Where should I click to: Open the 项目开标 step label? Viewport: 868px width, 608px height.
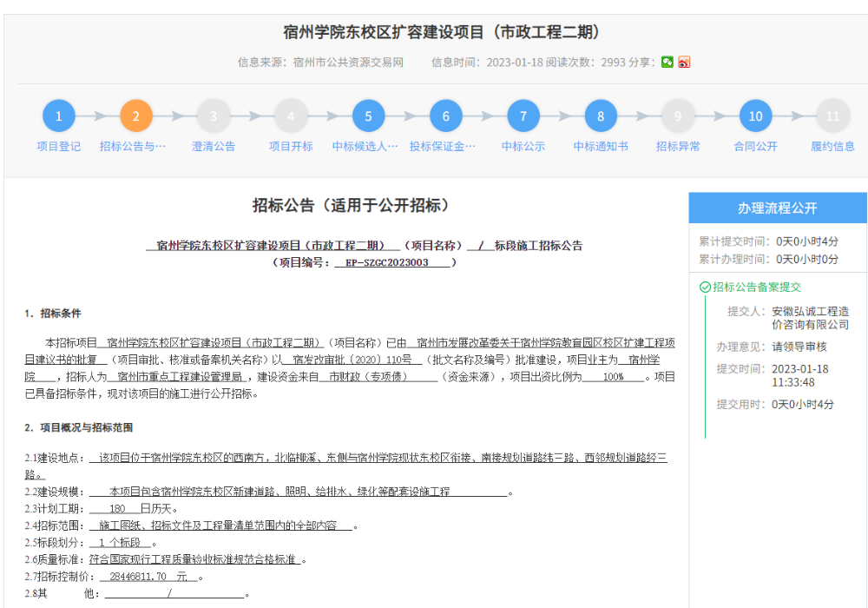tap(291, 146)
